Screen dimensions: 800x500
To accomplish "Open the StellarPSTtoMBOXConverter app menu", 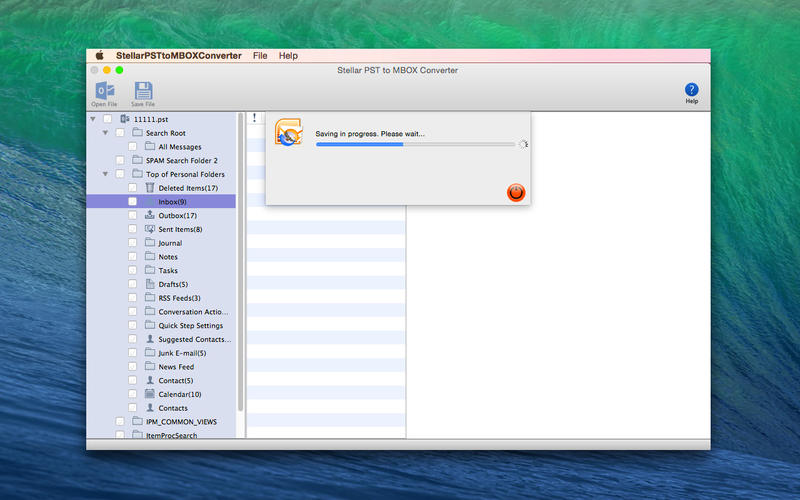I will (x=179, y=56).
